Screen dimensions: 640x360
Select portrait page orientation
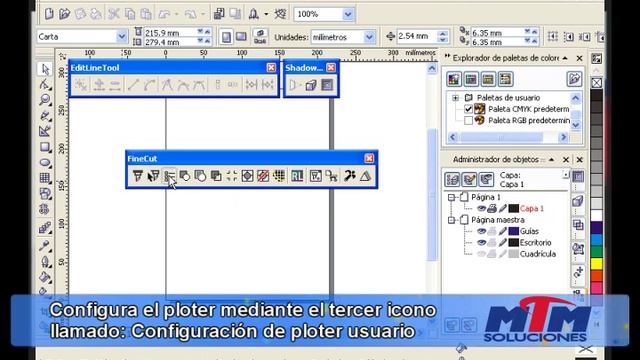(226, 37)
